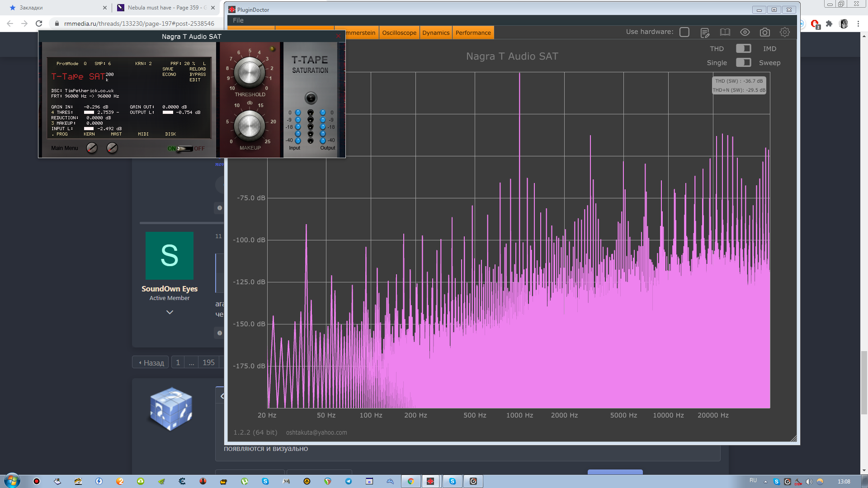This screenshot has height=488, width=868.
Task: Open the File menu in PluginDoctor
Action: 238,20
